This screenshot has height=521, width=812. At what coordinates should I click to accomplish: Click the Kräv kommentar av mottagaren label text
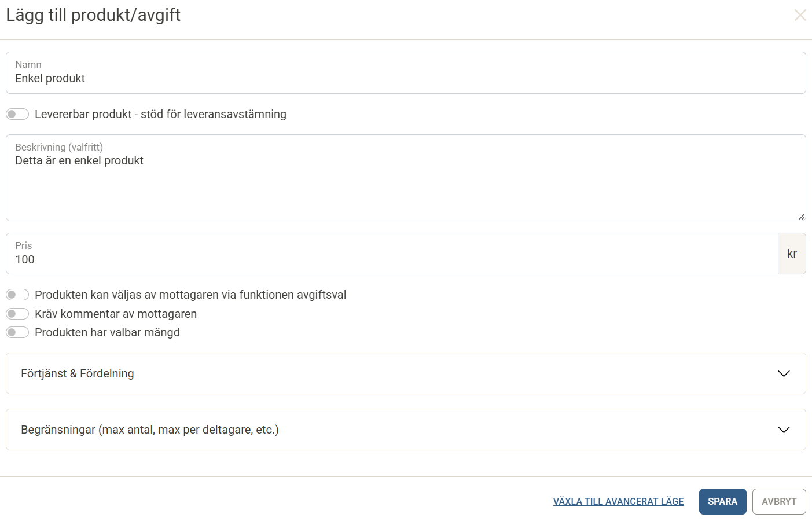[x=116, y=314]
